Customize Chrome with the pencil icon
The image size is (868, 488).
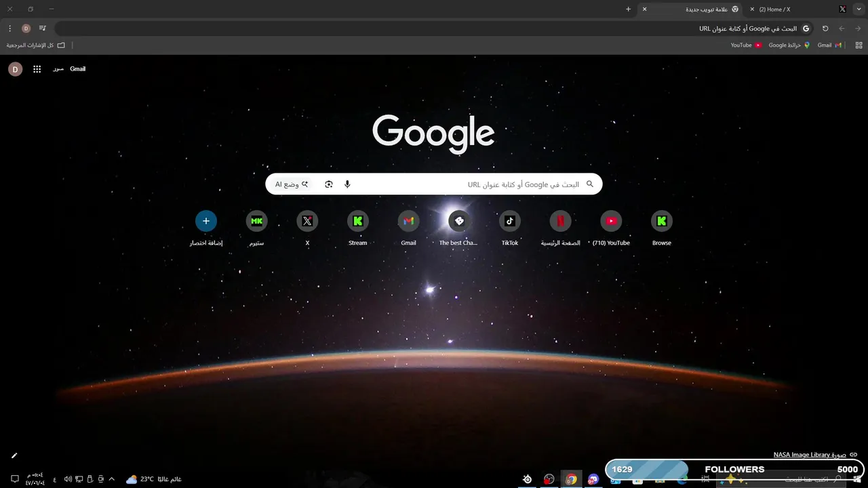click(x=14, y=455)
